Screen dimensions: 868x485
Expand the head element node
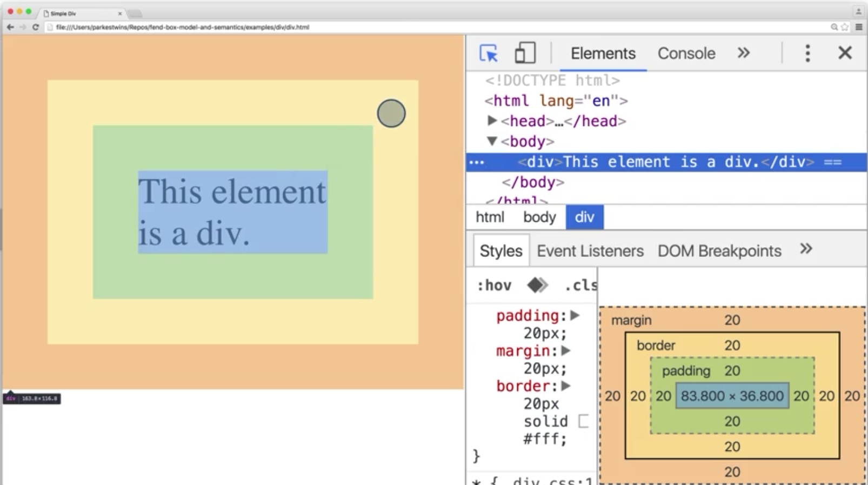pyautogui.click(x=492, y=120)
